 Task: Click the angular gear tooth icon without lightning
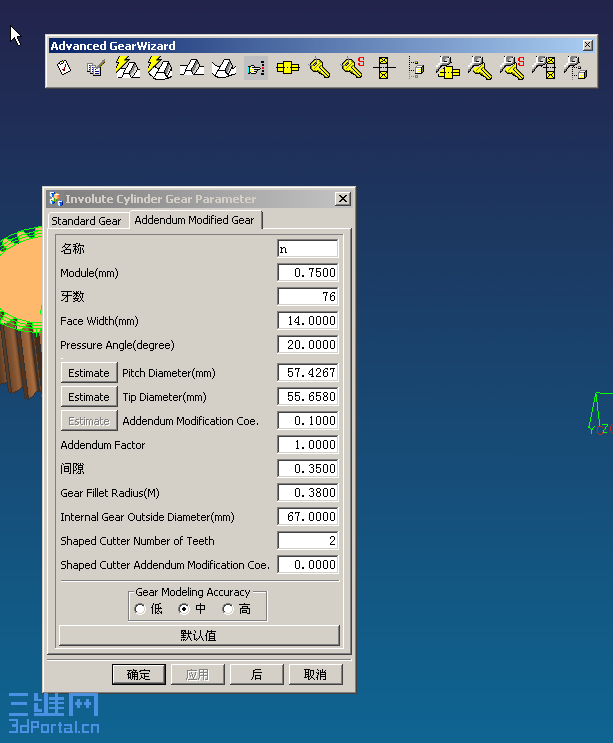click(x=192, y=68)
